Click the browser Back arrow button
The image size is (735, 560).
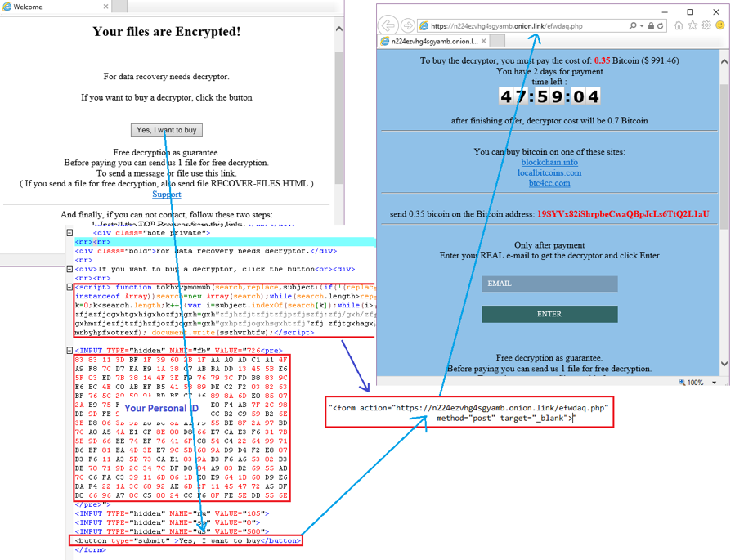pyautogui.click(x=388, y=25)
